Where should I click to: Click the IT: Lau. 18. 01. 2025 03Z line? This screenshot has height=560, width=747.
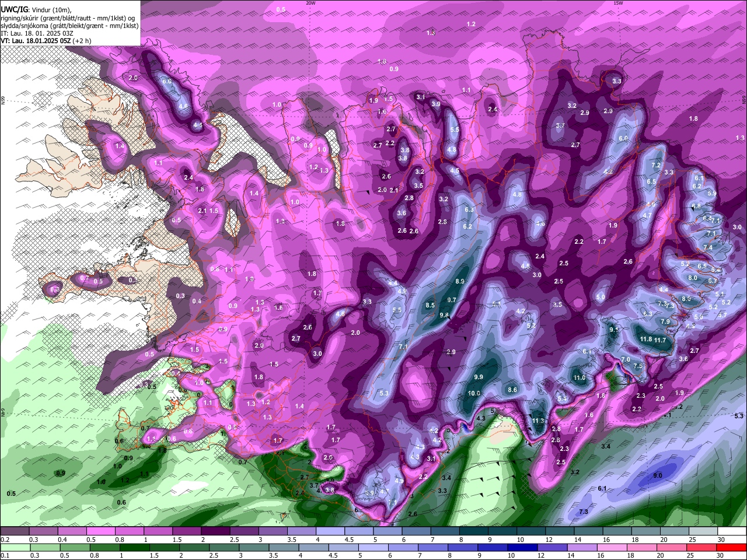tap(37, 33)
